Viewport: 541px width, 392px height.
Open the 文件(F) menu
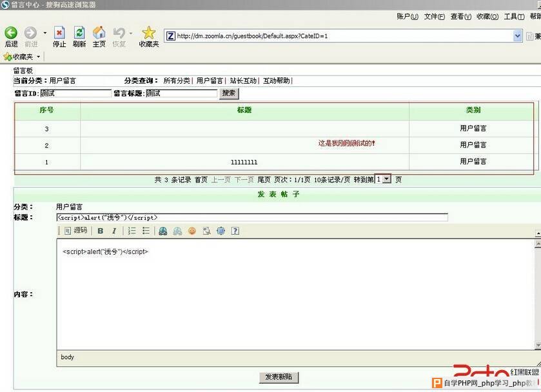pyautogui.click(x=435, y=17)
